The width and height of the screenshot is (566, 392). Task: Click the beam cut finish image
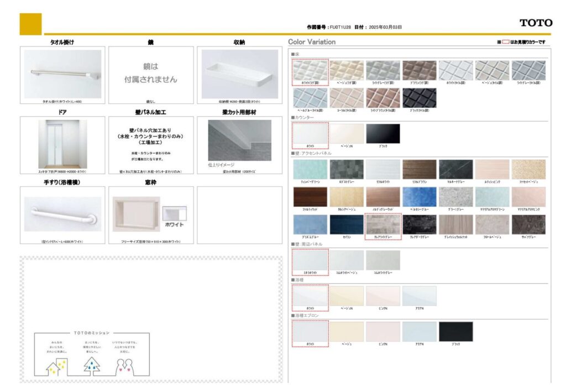point(239,139)
